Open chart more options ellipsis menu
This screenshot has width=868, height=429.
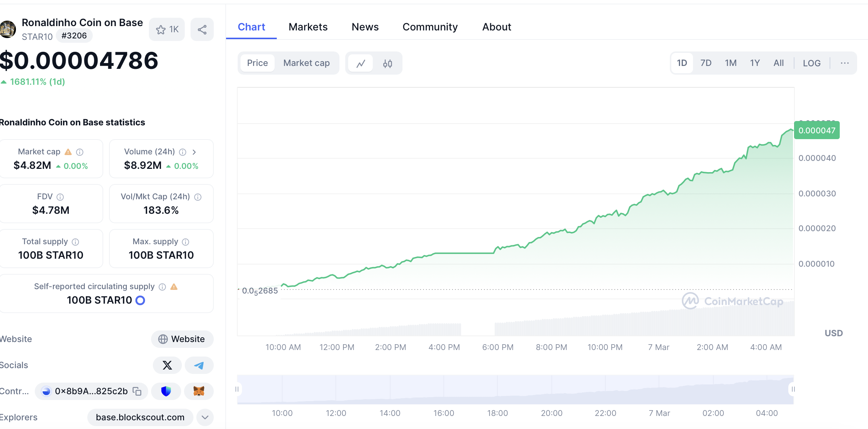click(x=844, y=63)
